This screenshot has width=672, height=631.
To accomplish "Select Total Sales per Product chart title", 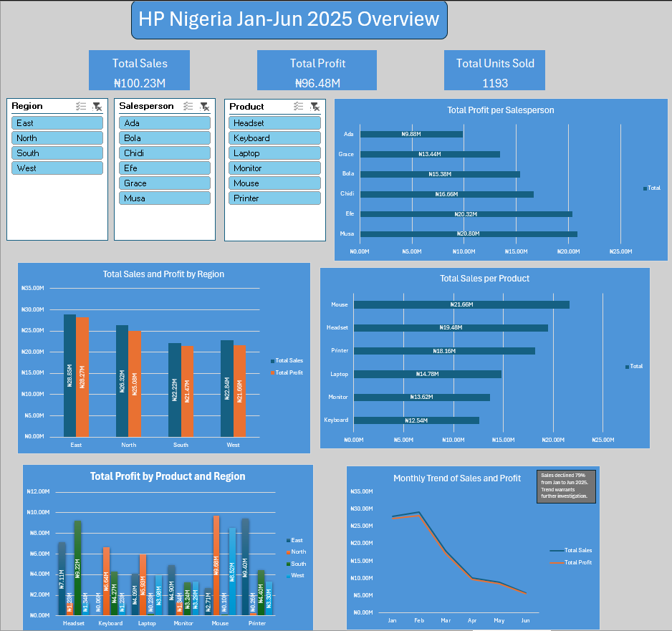I will (x=485, y=279).
